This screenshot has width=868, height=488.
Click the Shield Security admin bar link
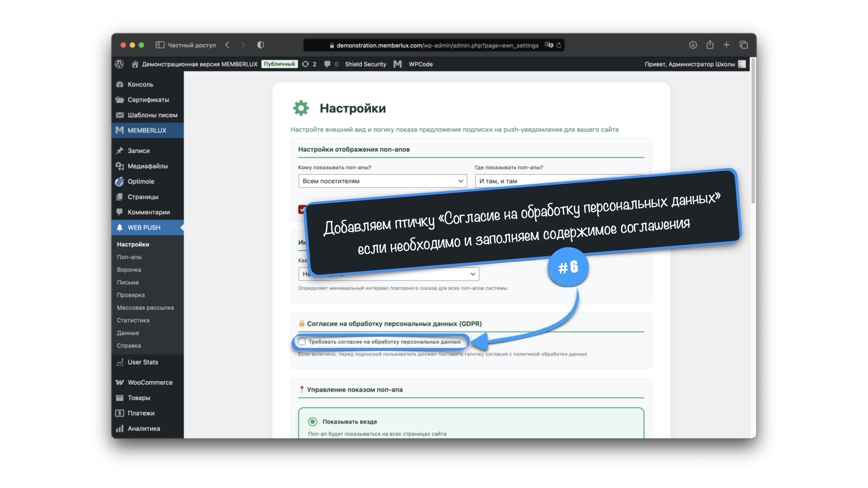click(365, 64)
